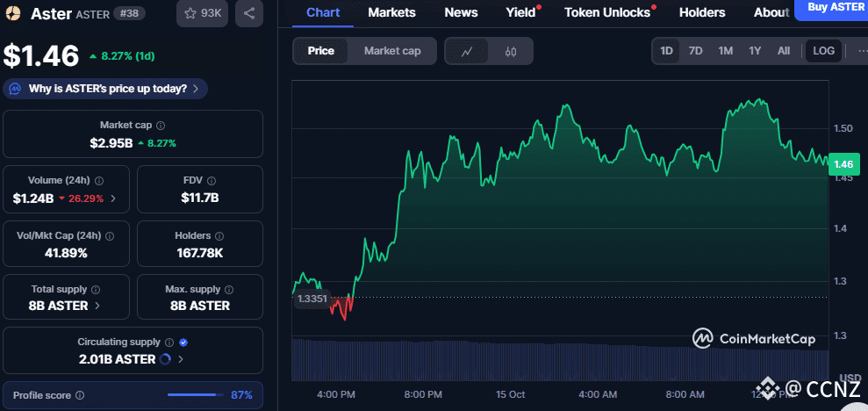Image resolution: width=868 pixels, height=411 pixels.
Task: Expand the Volume (24h) details chevron
Action: [x=114, y=198]
